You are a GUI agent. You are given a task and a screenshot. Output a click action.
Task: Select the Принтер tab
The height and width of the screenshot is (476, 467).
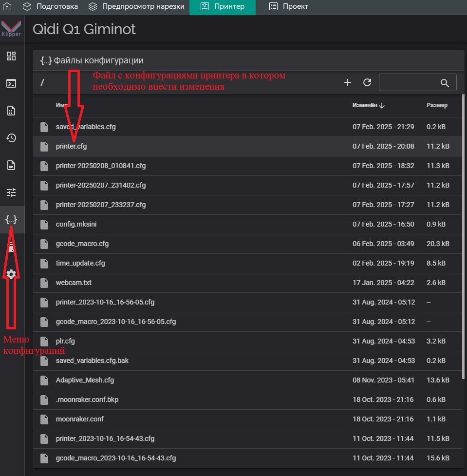(x=223, y=7)
